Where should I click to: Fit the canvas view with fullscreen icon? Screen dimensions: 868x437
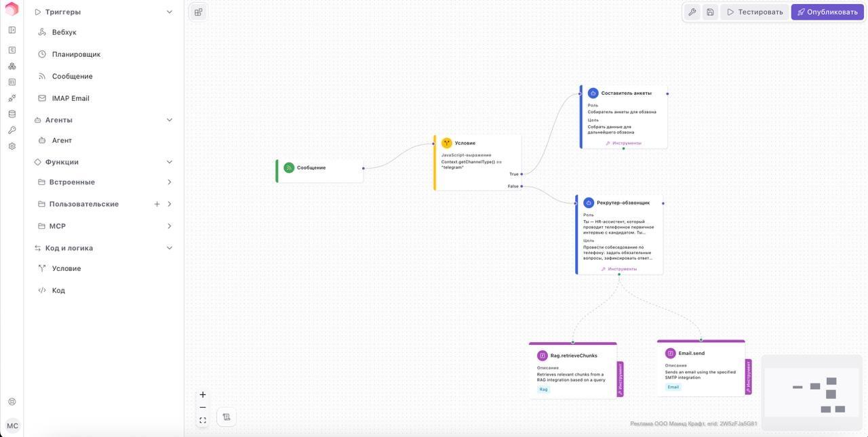203,421
